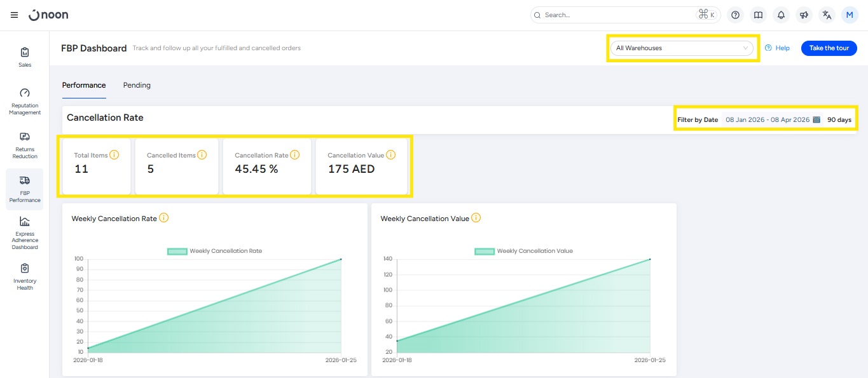Image resolution: width=868 pixels, height=378 pixels.
Task: Show info for Cancellation Rate card
Action: 294,155
